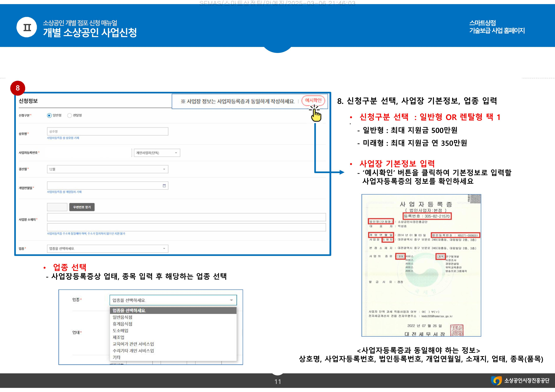Click into the 상호명 input field
555x392 pixels.
[107, 131]
